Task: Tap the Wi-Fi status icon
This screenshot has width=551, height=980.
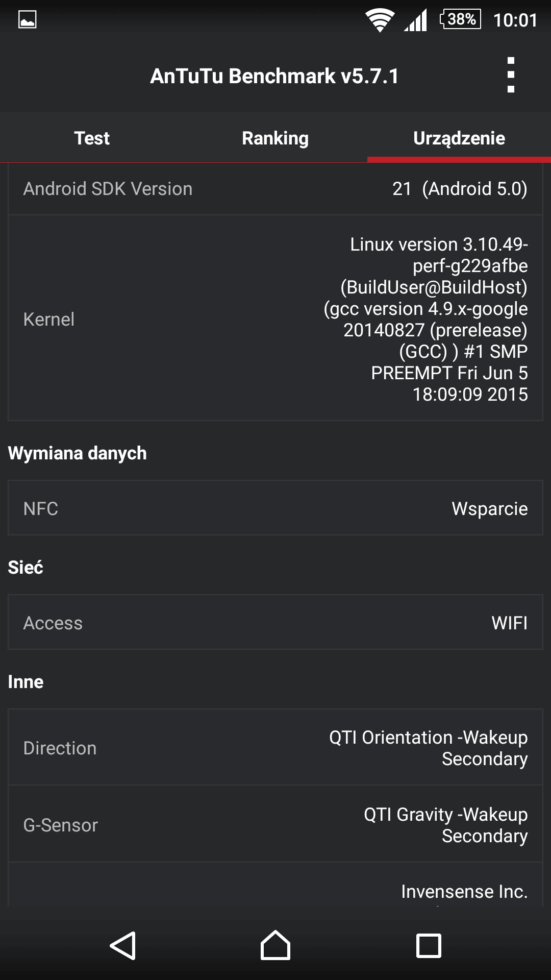Action: coord(380,20)
